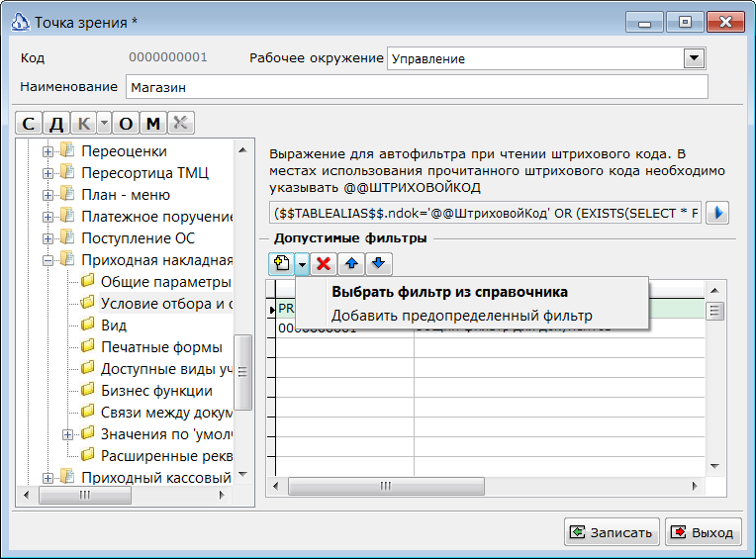This screenshot has width=756, height=559.
Task: Click the blue arrow beside expression field
Action: pos(717,213)
